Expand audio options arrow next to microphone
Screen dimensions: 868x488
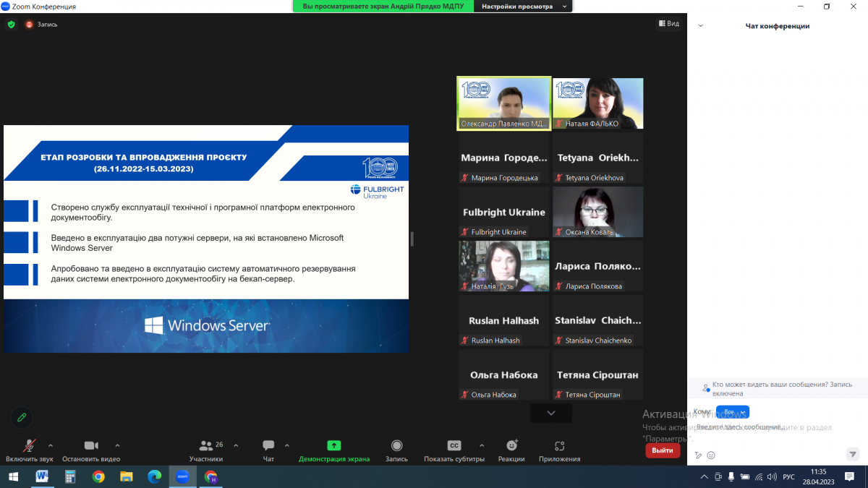pyautogui.click(x=51, y=445)
